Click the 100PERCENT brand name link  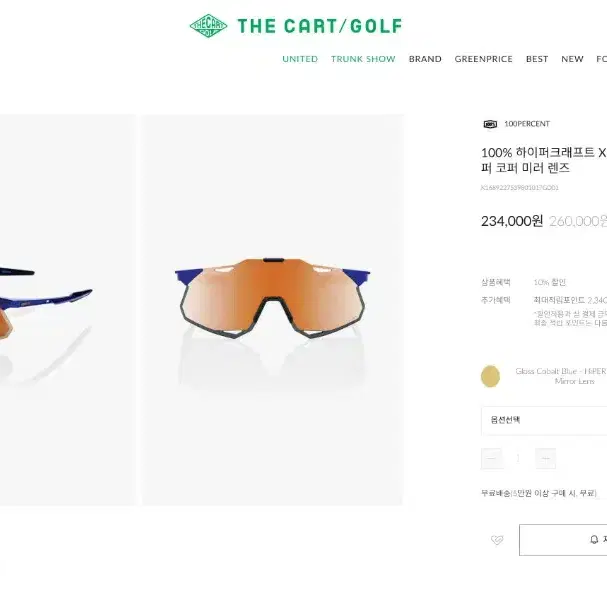point(527,124)
